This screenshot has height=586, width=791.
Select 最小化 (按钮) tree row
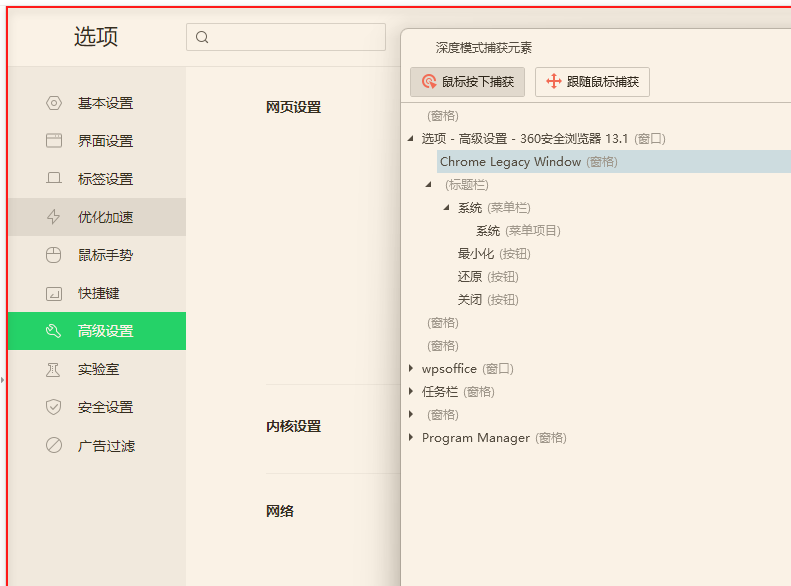[x=494, y=254]
